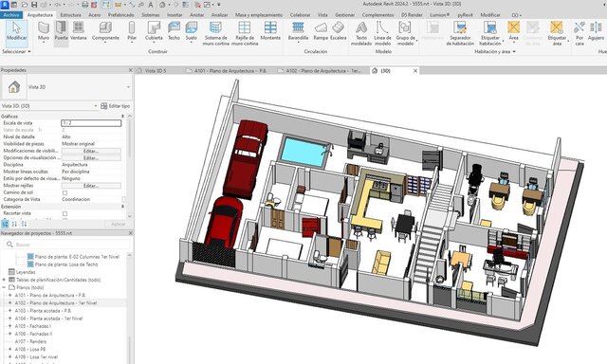This screenshot has height=364, width=607.
Task: Select Plano de planta: Losa de Techo
Action: pyautogui.click(x=66, y=264)
